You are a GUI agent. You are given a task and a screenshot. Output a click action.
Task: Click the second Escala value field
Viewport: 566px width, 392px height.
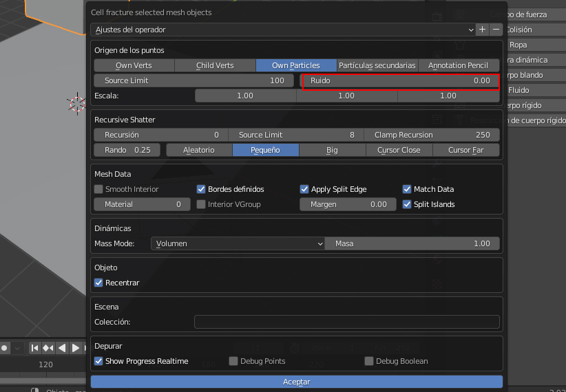[x=346, y=96]
